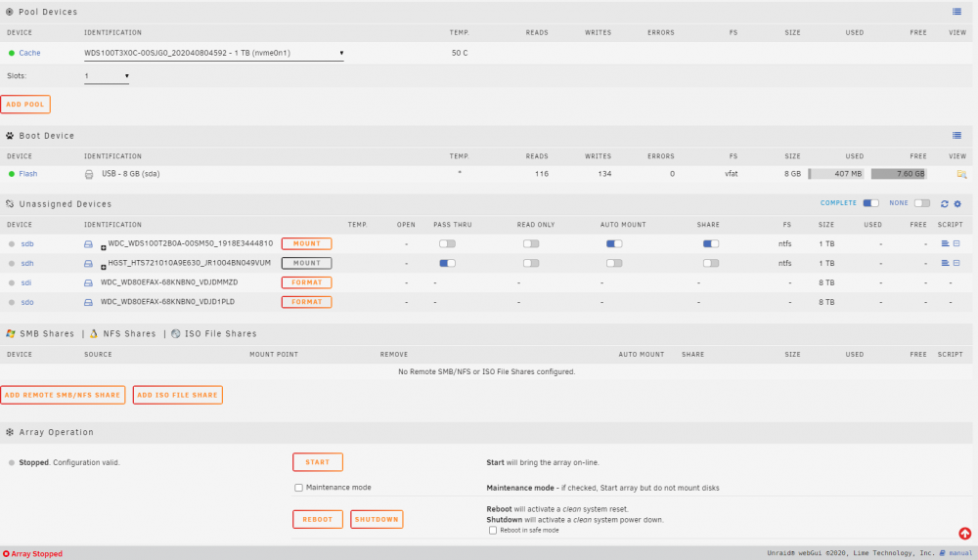Click the Boot Device list view icon
Image resolution: width=978 pixels, height=560 pixels.
click(956, 135)
